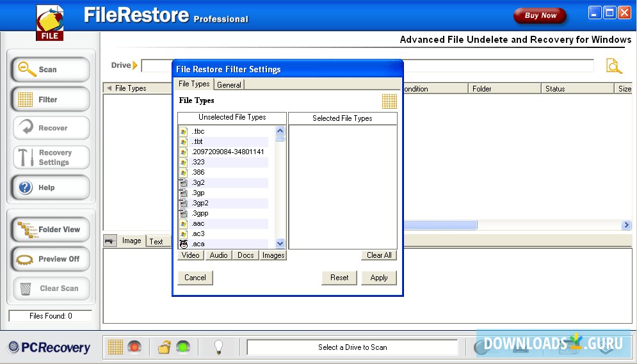Viewport: 637px width, 364px height.
Task: Click the Unselected File Types header
Action: (x=232, y=117)
